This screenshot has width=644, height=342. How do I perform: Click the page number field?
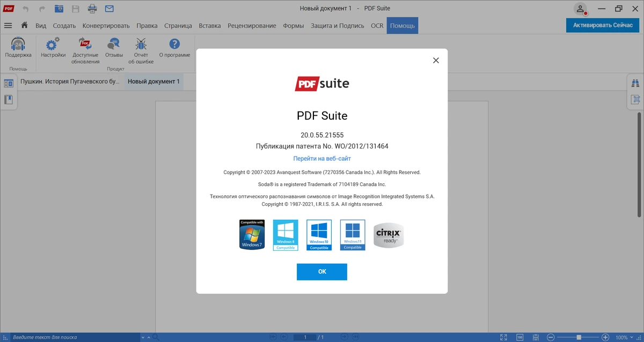point(305,337)
